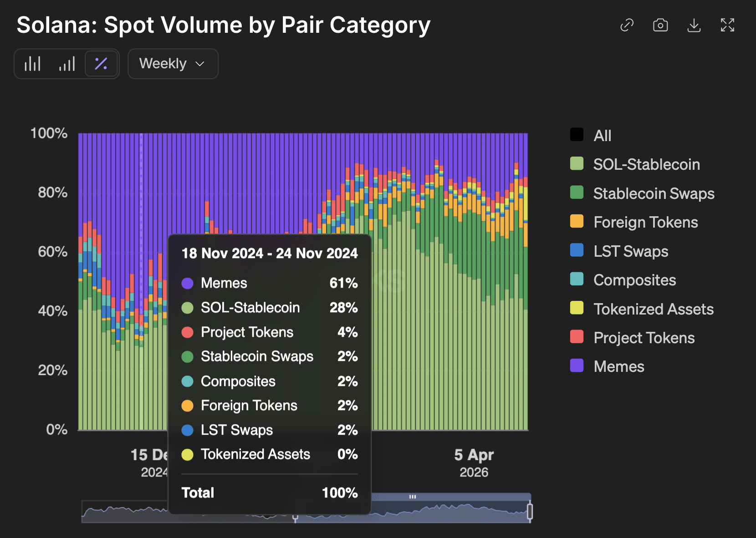The height and width of the screenshot is (538, 756).
Task: Click the chart title text
Action: 224,25
